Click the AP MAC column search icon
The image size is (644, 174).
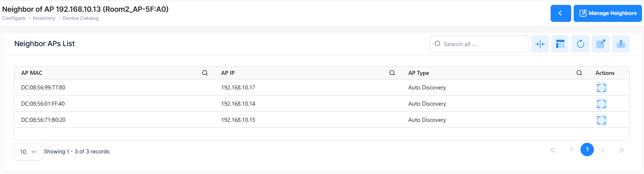(x=205, y=73)
